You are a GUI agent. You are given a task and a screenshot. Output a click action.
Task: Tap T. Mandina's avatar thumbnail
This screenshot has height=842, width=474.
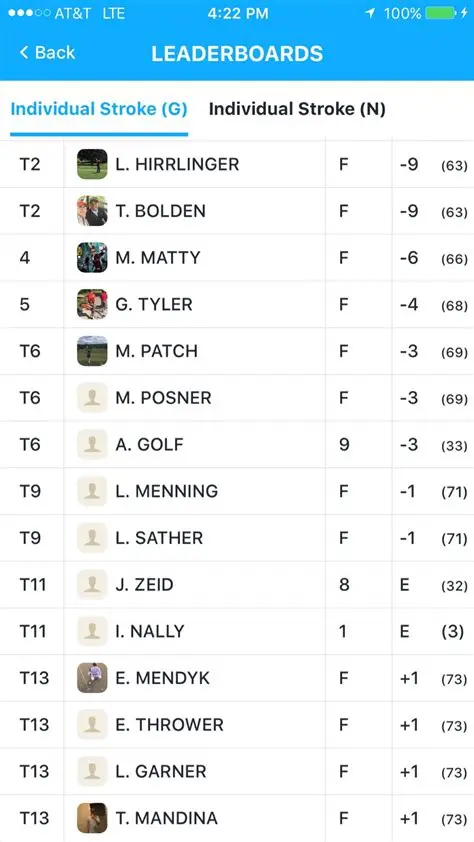click(x=92, y=818)
